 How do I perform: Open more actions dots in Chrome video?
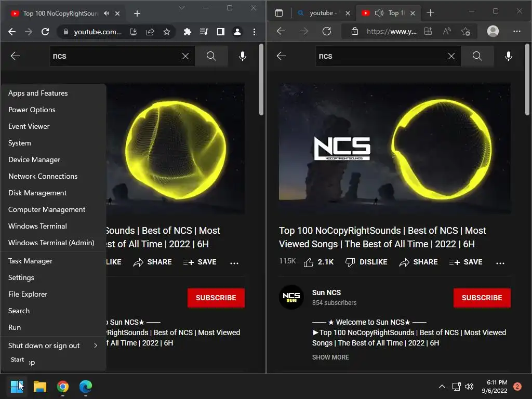[x=234, y=262]
